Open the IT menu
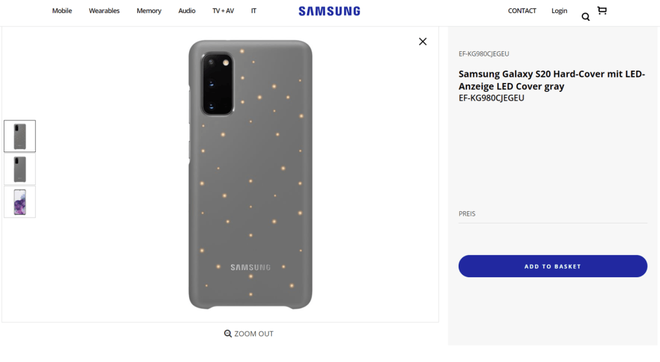 [x=253, y=11]
